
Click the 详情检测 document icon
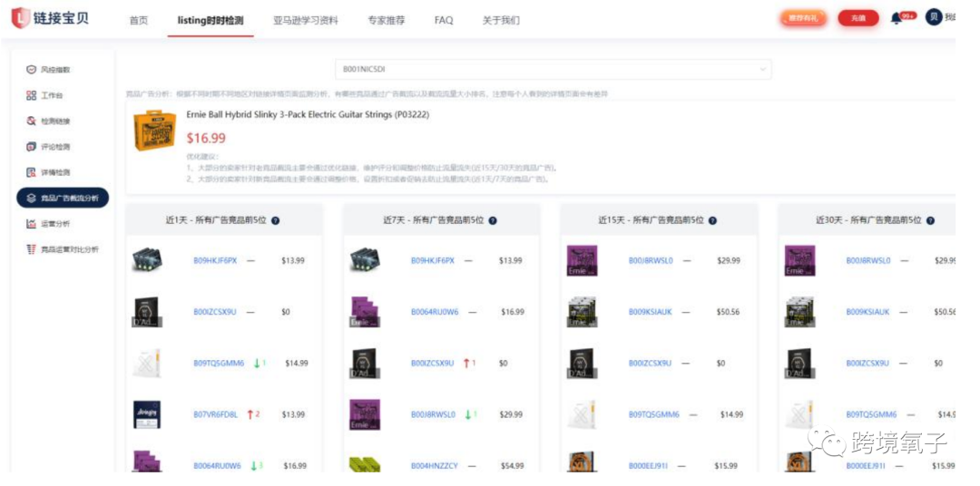click(x=31, y=172)
